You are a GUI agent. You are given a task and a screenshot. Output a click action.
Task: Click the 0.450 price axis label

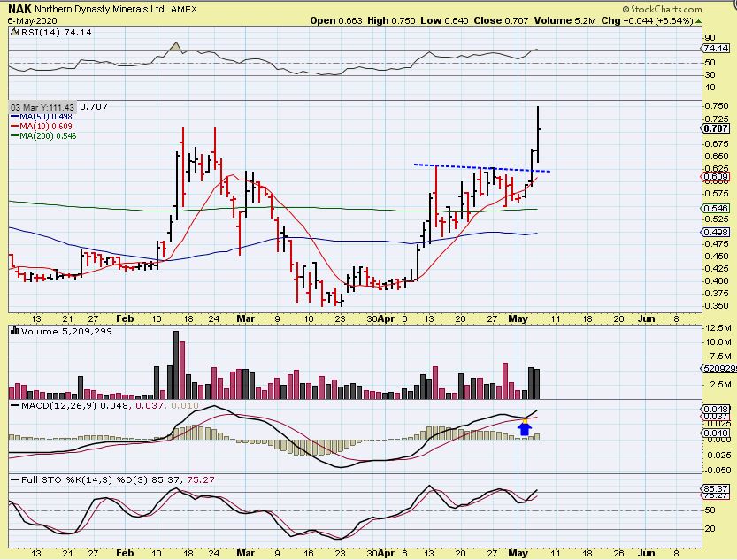click(717, 256)
